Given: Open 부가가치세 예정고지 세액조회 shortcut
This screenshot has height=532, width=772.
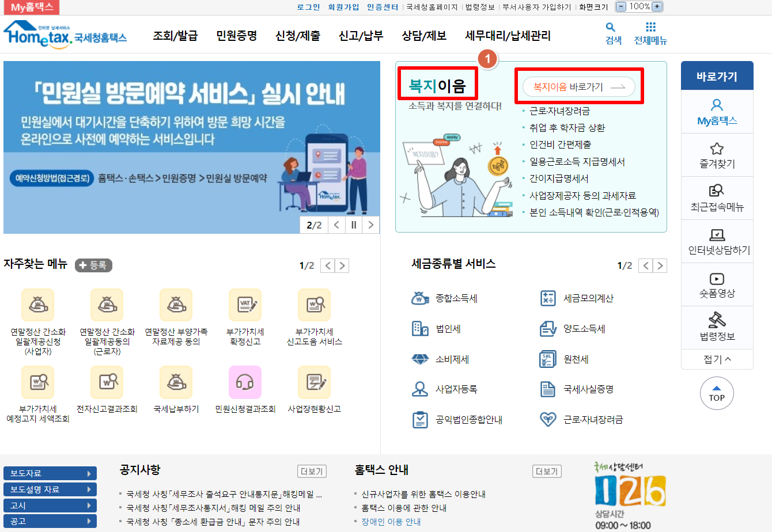Looking at the screenshot, I should pyautogui.click(x=38, y=395).
